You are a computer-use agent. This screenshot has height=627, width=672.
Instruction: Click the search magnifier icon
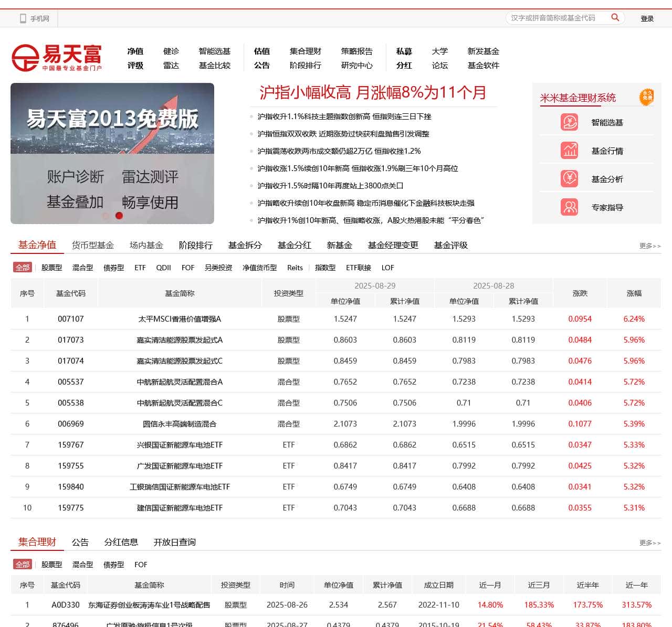click(615, 18)
